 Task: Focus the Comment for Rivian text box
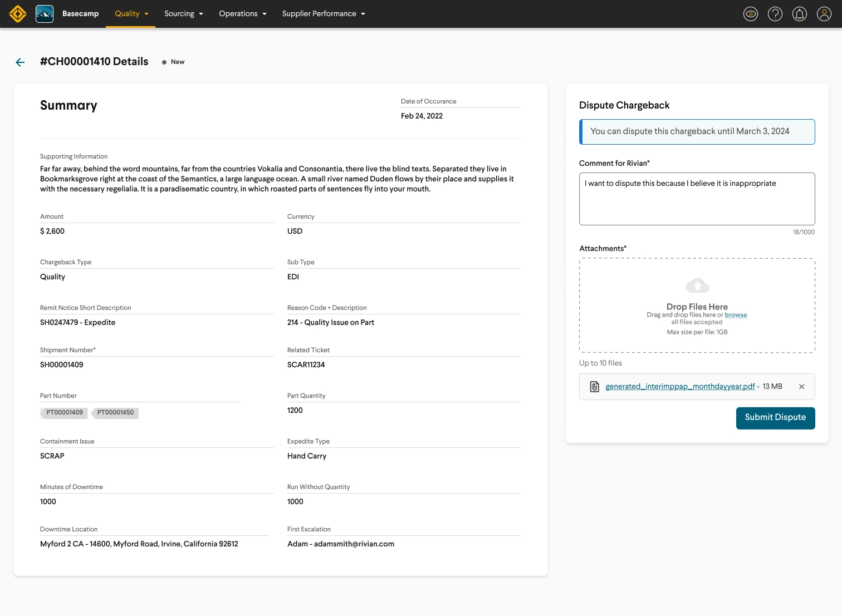coord(697,199)
